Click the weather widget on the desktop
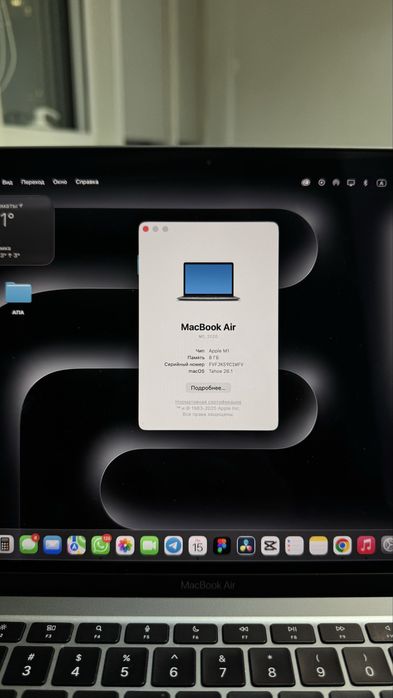 click(26, 230)
